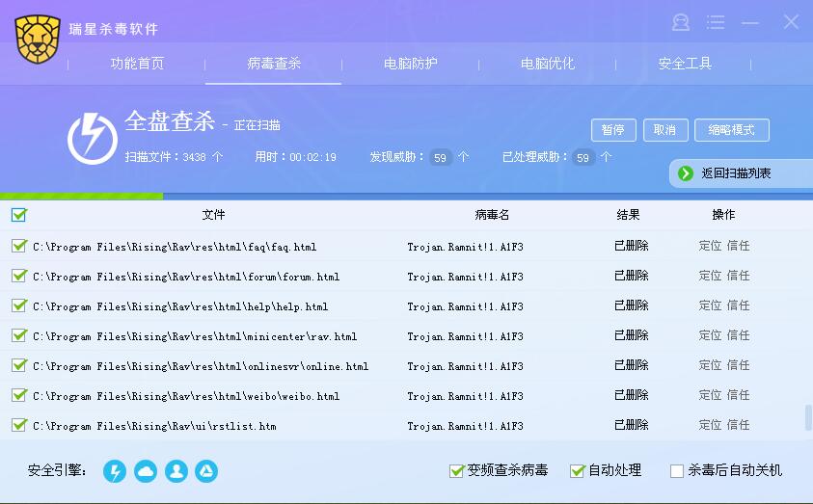This screenshot has width=813, height=504.
Task: Uncheck the forum.html row checkbox
Action: point(19,276)
